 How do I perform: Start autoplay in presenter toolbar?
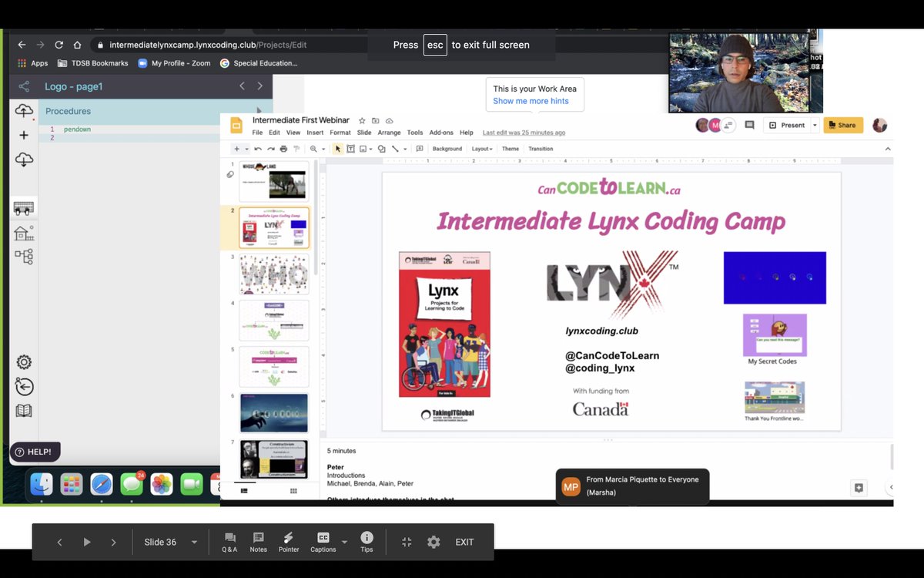point(86,542)
